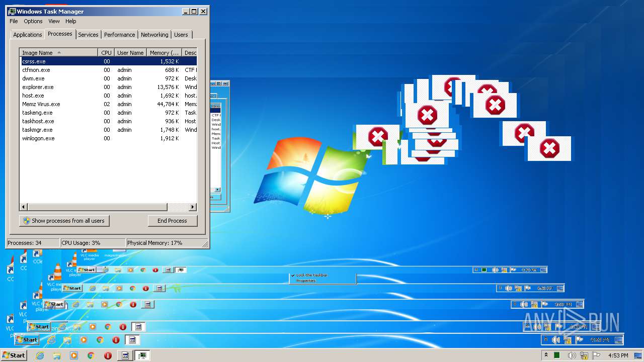Select the taskhost.exe process
The width and height of the screenshot is (644, 362).
click(108, 121)
